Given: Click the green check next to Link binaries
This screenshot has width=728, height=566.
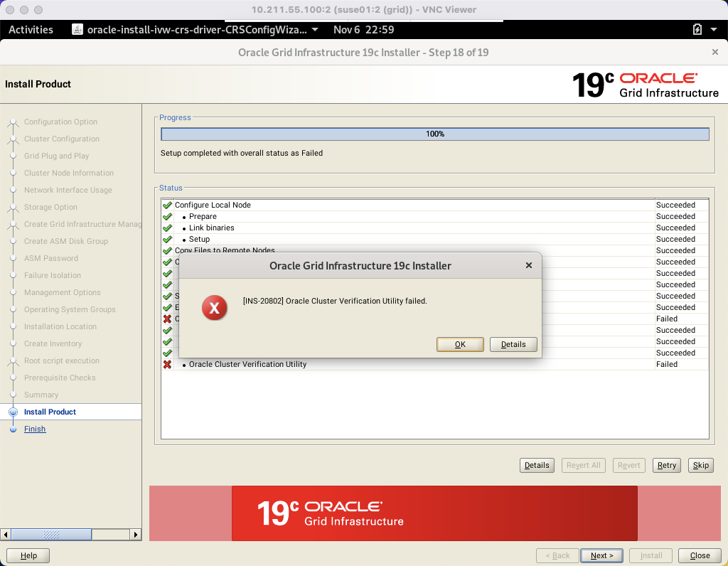Looking at the screenshot, I should coord(167,228).
